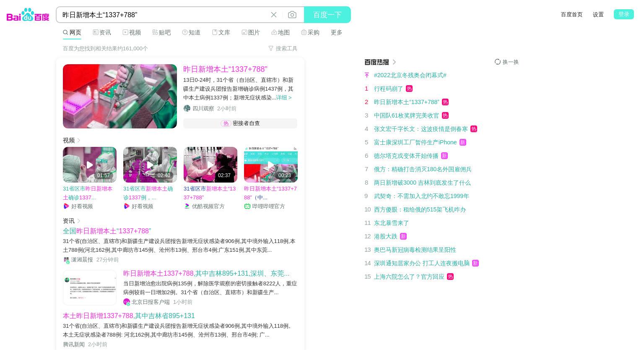Click the 新 badge beside 港股大跌

(403, 236)
